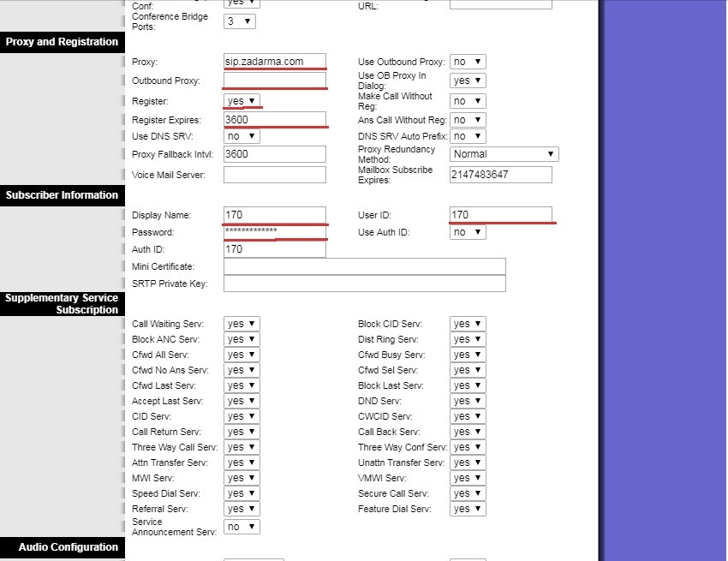Image resolution: width=728 pixels, height=561 pixels.
Task: Open the Call Back Serv dropdown
Action: pos(468,432)
